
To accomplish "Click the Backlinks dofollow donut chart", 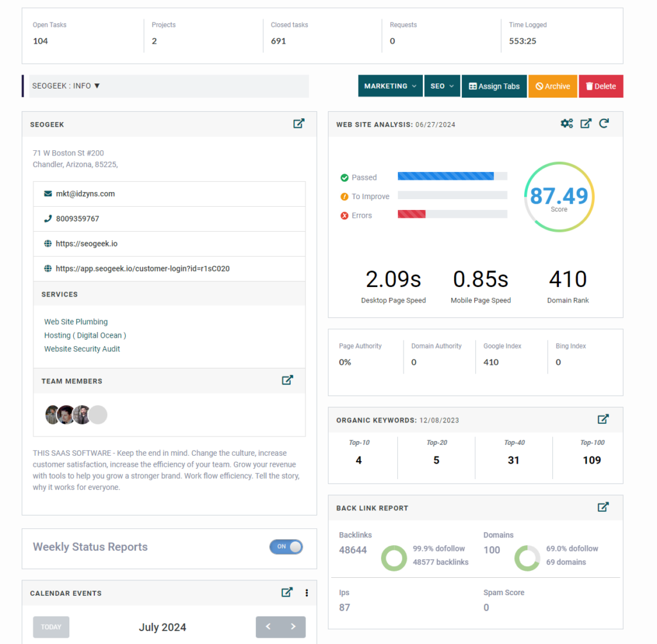I will tap(394, 558).
